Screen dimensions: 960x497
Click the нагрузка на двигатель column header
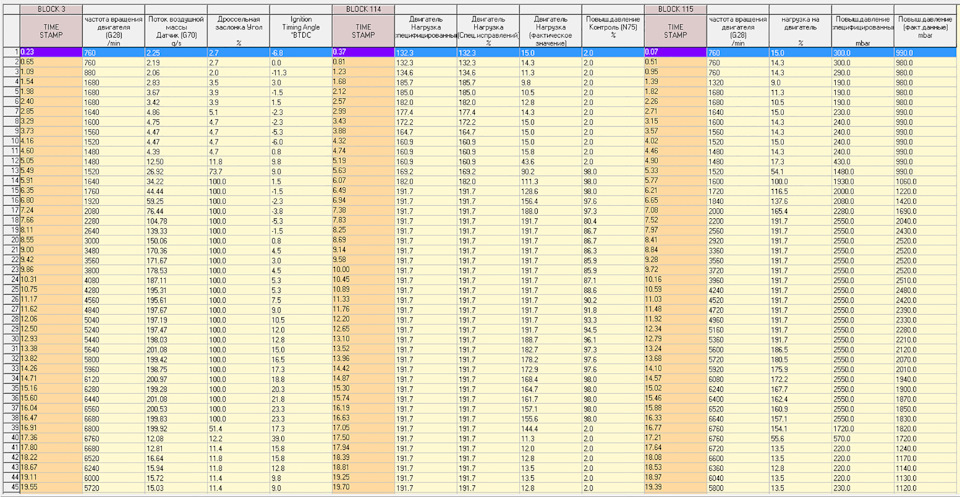[x=800, y=31]
